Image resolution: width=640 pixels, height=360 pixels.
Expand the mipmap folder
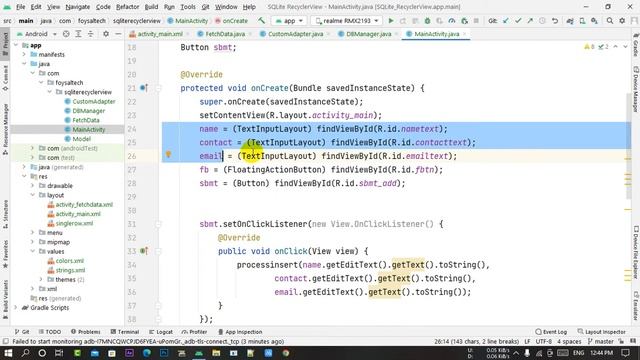pyautogui.click(x=33, y=242)
